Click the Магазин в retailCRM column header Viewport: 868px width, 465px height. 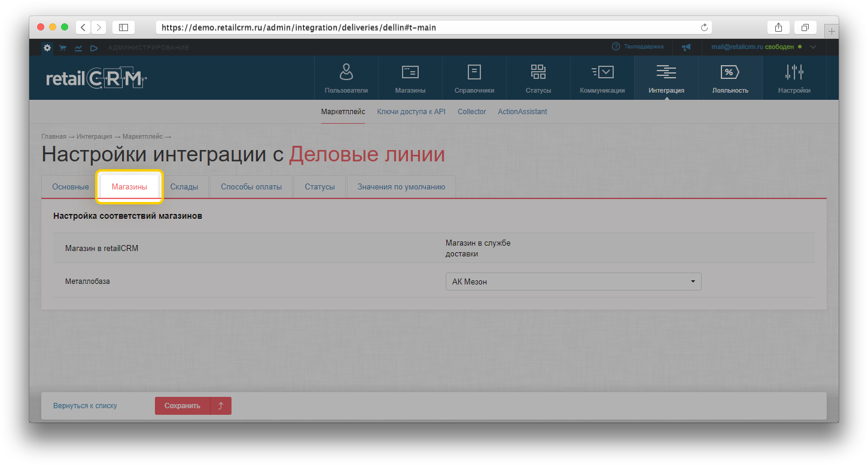tap(102, 248)
